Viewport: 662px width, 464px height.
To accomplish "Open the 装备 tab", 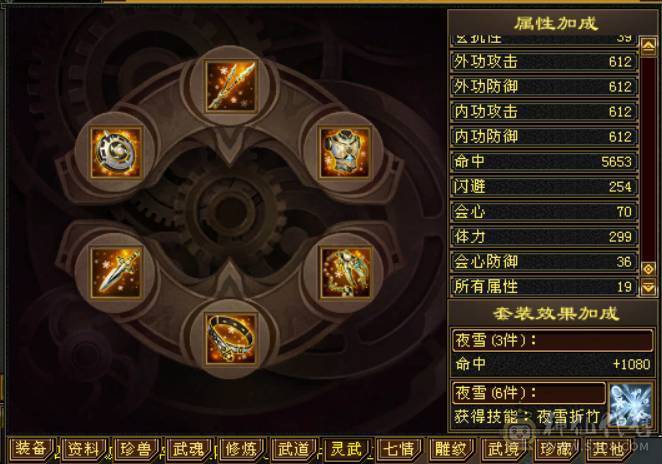I will coord(31,448).
